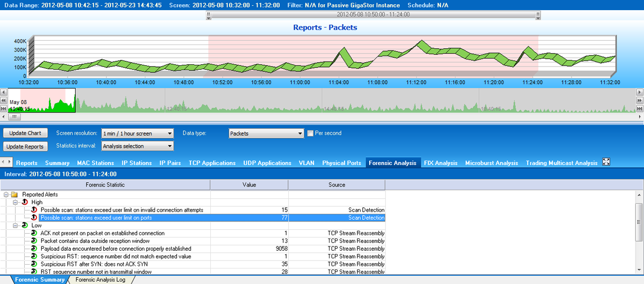The image size is (644, 284).
Task: Collapse the Low alerts group
Action: click(16, 226)
